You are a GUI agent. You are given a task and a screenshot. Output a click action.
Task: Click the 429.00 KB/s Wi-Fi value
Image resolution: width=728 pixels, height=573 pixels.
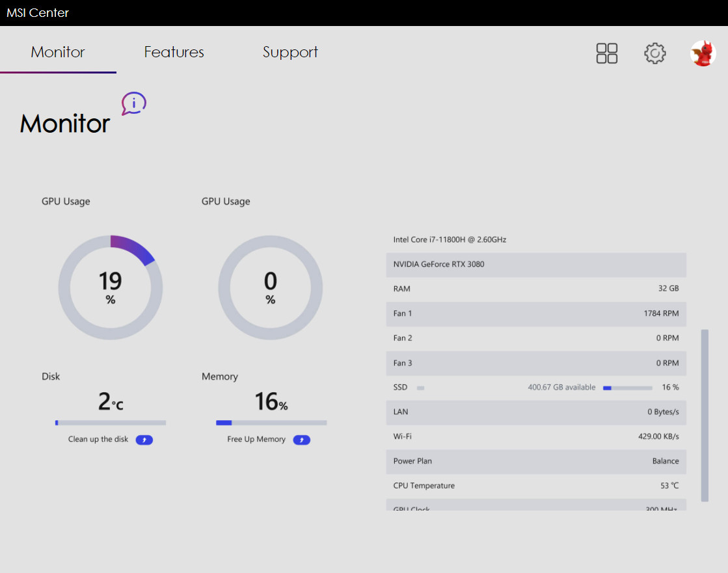point(658,436)
